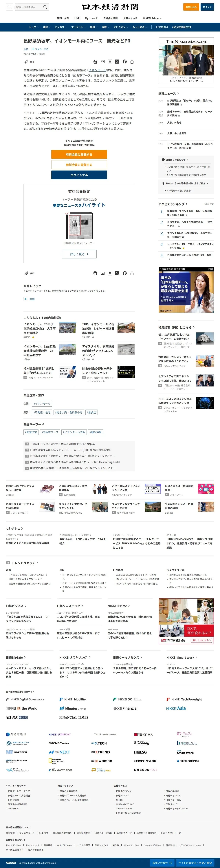
Task: Click the Facebook icon below the article
Action: click(124, 273)
